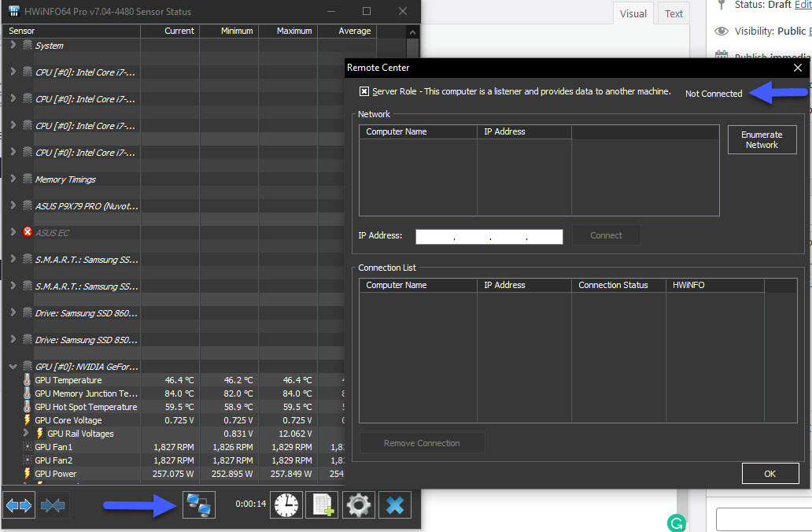Reset sensor timer with clock icon
The height and width of the screenshot is (532, 812).
click(286, 504)
